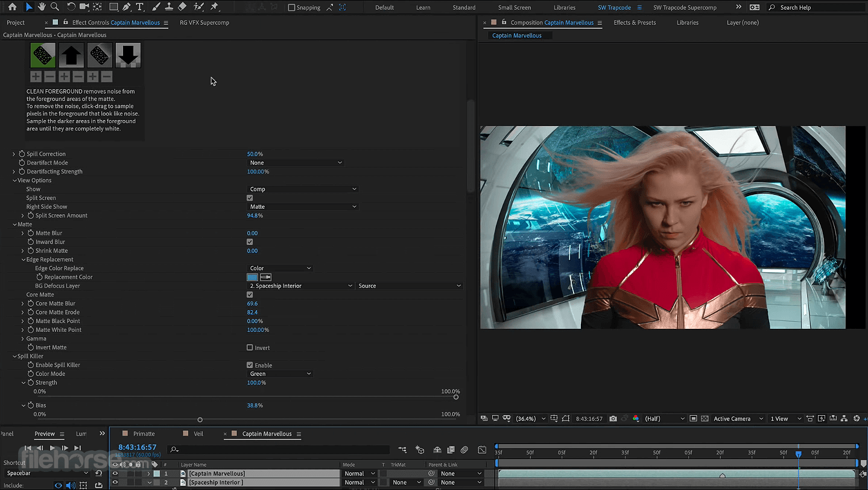Click the Home icon in the toolbar
Image resolution: width=868 pixels, height=490 pixels.
(12, 7)
